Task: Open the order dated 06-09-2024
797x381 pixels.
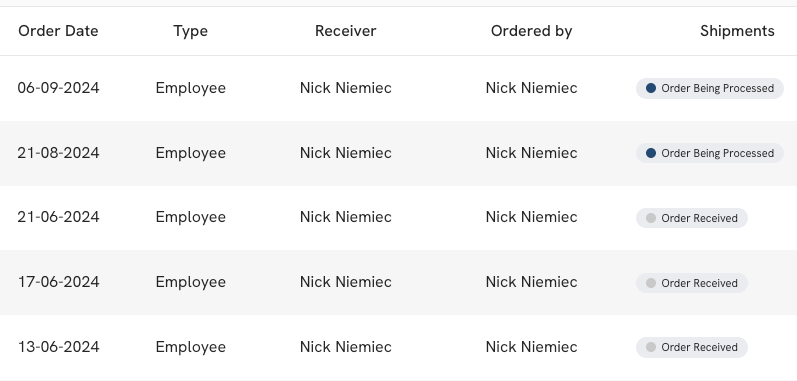Action: click(398, 88)
